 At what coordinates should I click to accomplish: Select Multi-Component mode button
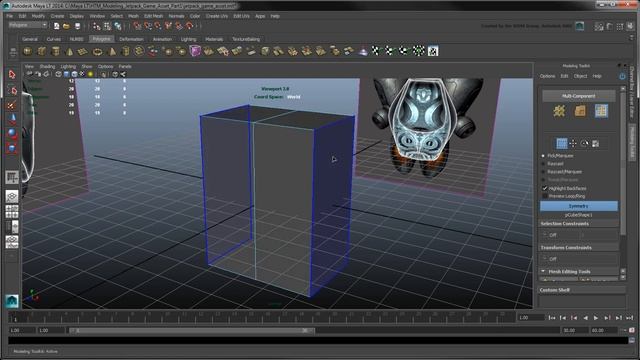pos(578,96)
